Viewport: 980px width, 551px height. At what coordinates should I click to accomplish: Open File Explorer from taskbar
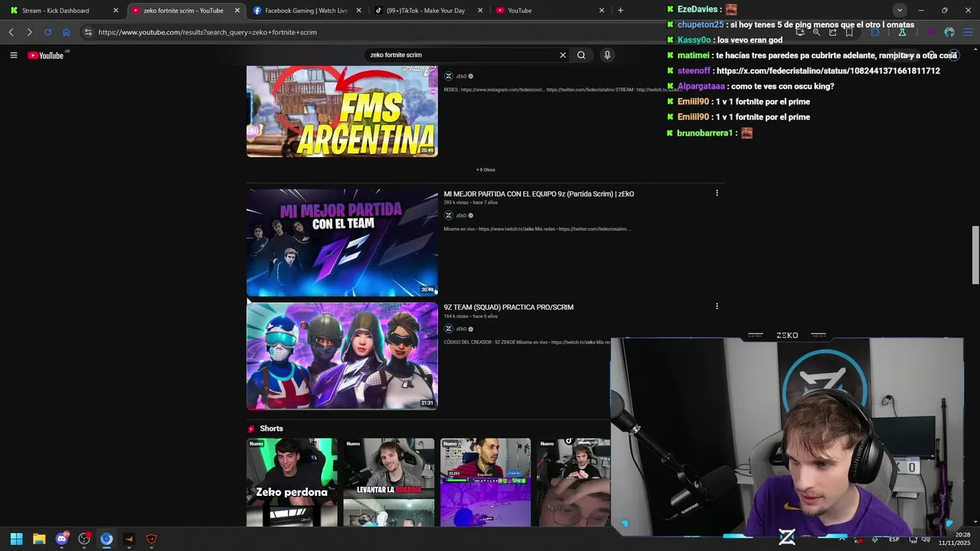39,539
